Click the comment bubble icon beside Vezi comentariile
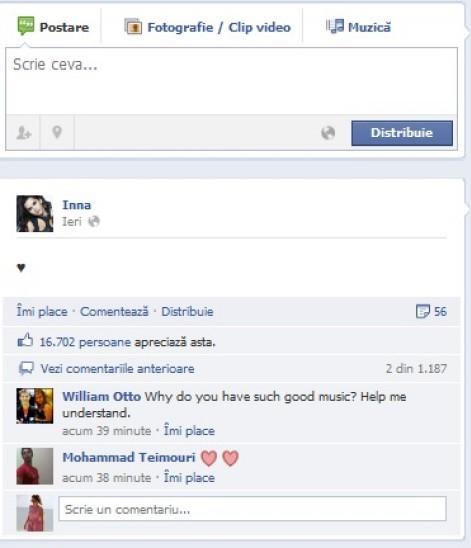471x548 pixels. coord(26,369)
